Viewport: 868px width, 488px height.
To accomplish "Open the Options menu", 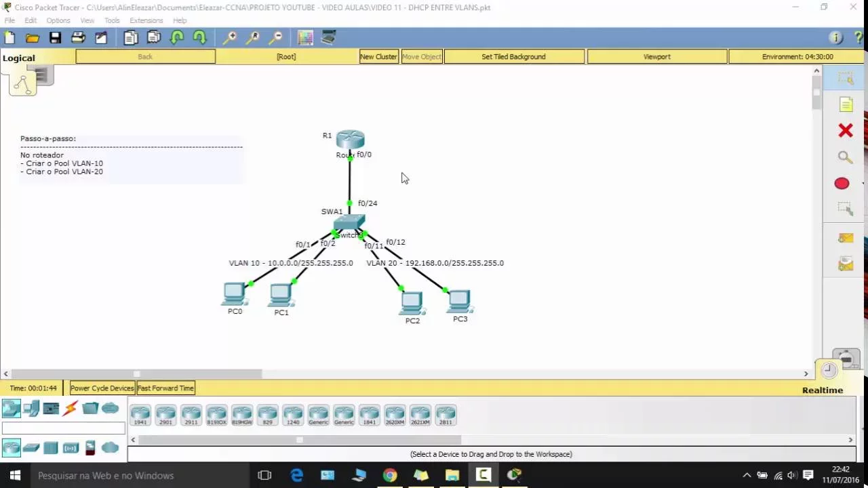I will pos(58,20).
